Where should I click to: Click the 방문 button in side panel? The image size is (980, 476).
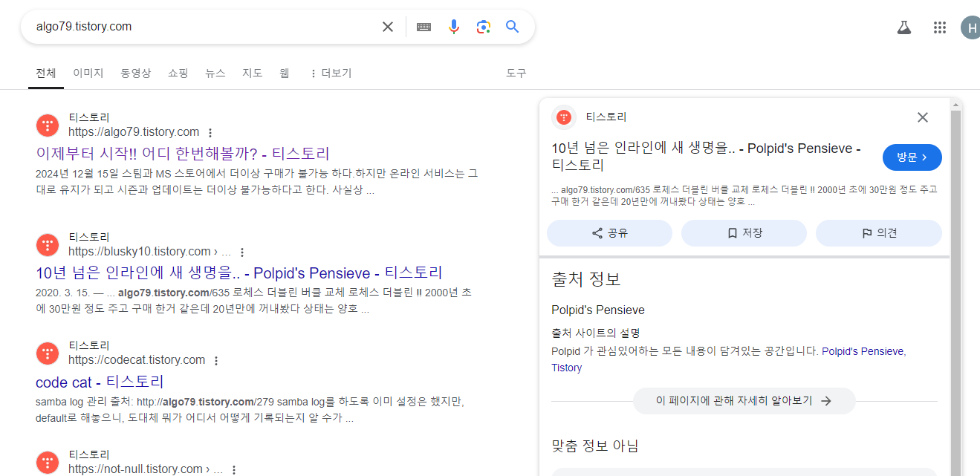click(912, 157)
